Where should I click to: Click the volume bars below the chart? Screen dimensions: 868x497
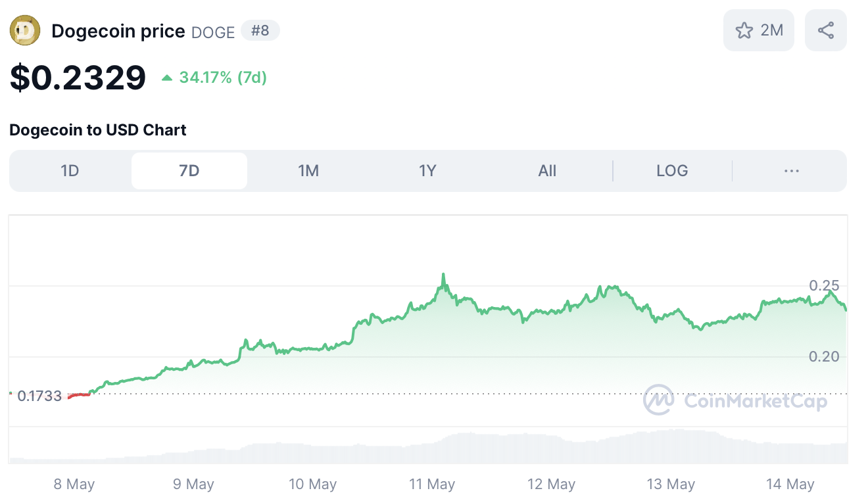(428, 447)
